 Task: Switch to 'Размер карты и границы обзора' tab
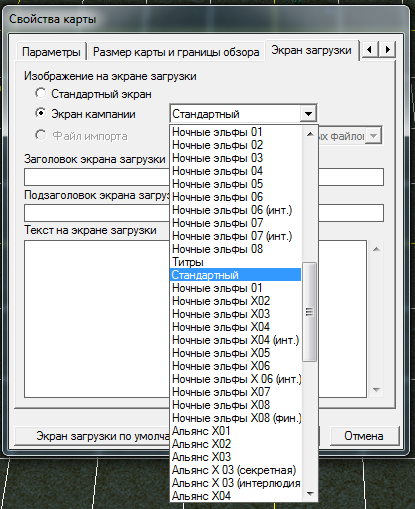176,52
